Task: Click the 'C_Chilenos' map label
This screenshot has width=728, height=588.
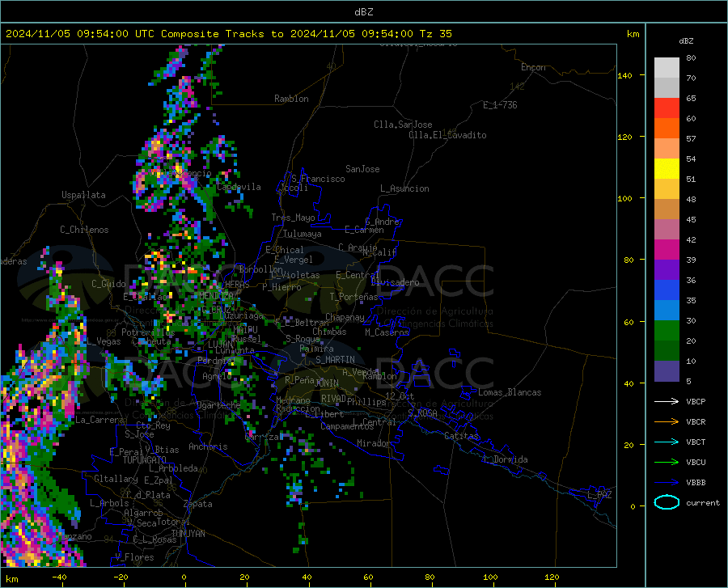Action: pos(84,230)
